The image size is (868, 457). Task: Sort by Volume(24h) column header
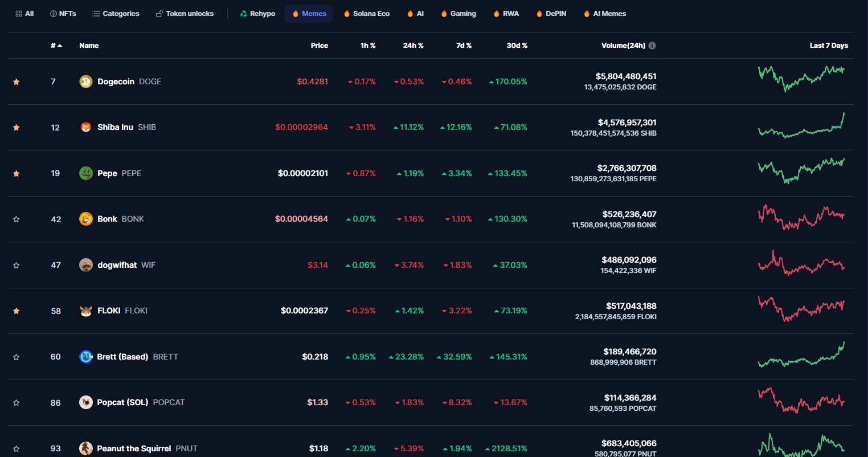click(623, 46)
